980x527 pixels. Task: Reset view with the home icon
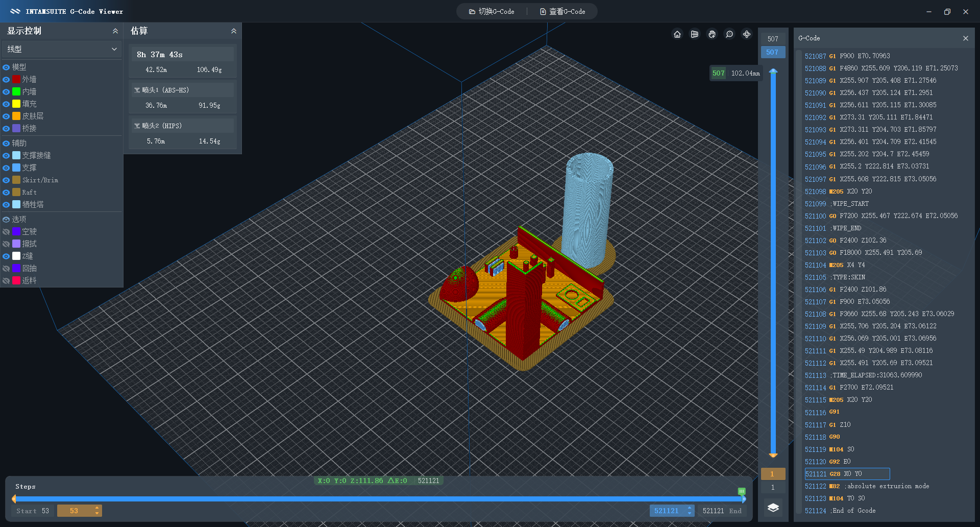coord(677,34)
